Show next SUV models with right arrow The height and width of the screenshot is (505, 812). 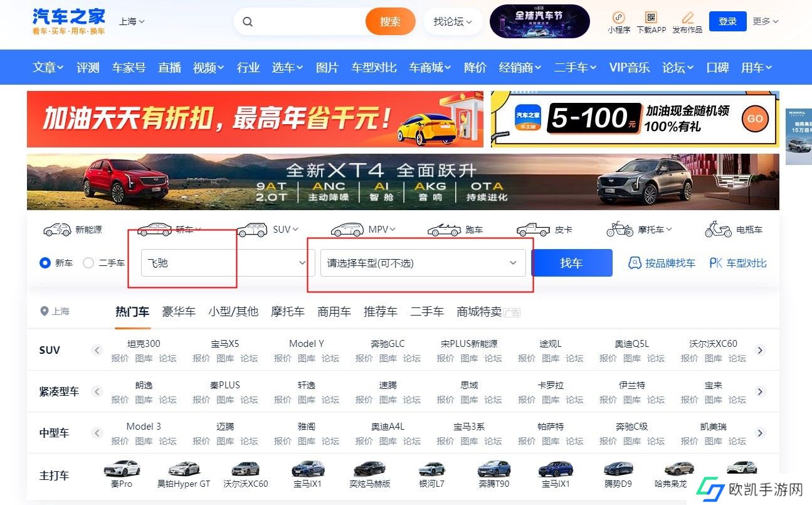760,350
